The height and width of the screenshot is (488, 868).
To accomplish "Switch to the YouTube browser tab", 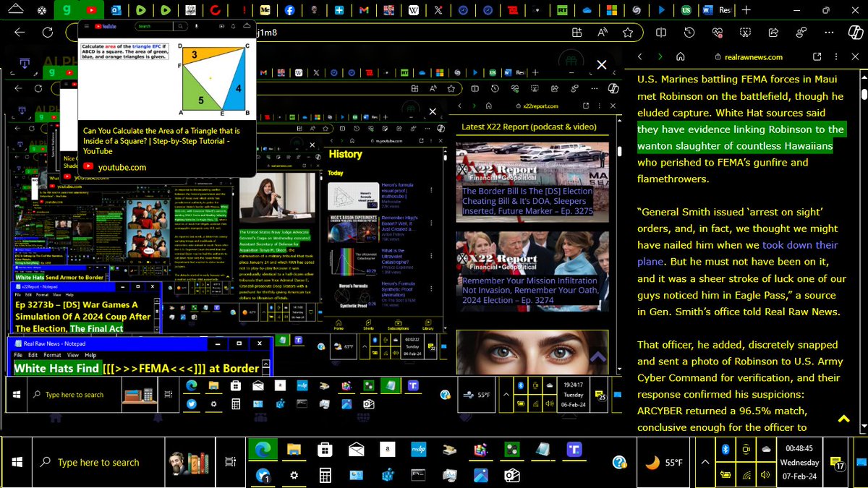I will point(90,10).
